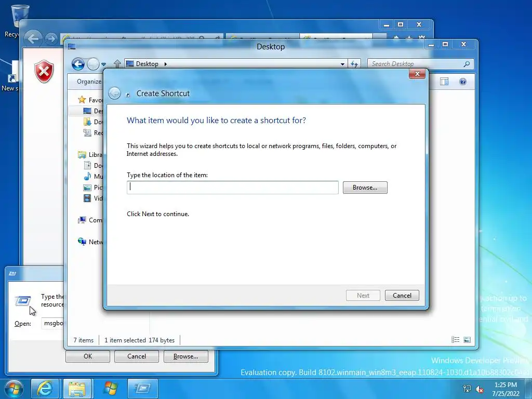Click Back arrow in Desktop explorer window

(78, 64)
